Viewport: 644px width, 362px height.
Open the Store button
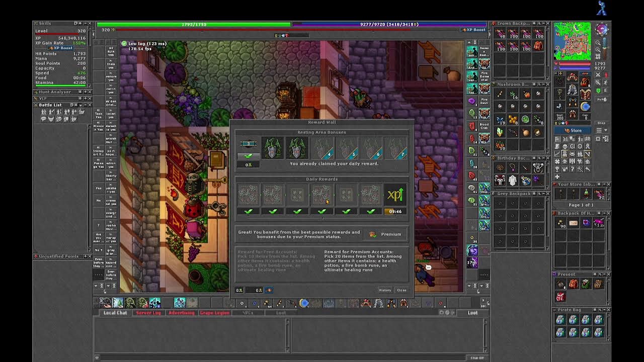[x=573, y=130]
